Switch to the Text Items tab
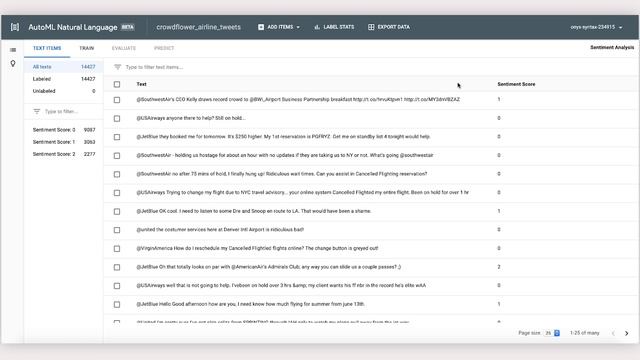Screen dimensions: 640x360 coord(47,48)
